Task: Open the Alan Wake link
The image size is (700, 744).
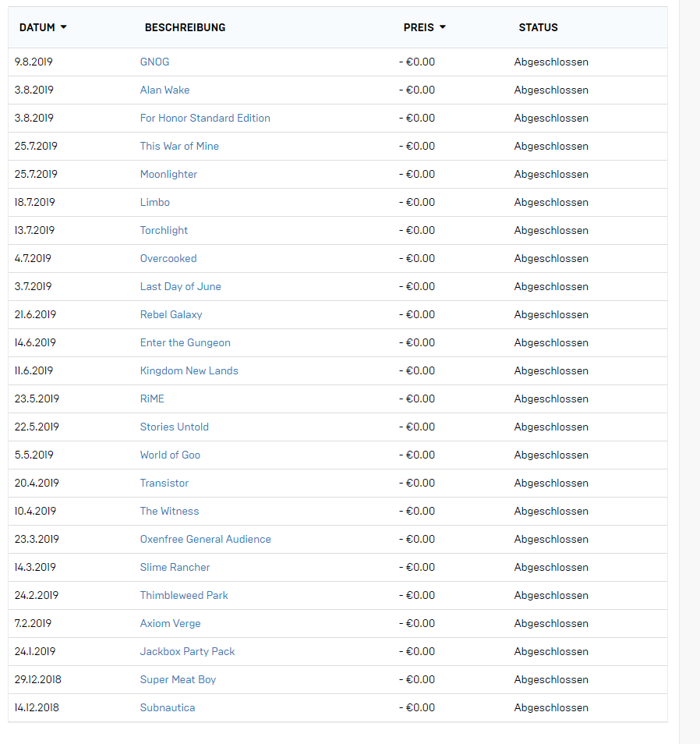Action: tap(164, 90)
